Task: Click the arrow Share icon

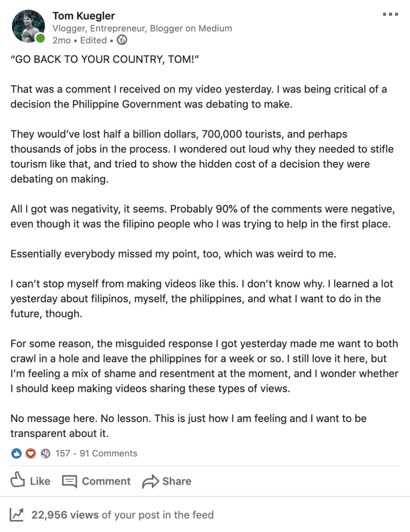Action: tap(150, 481)
